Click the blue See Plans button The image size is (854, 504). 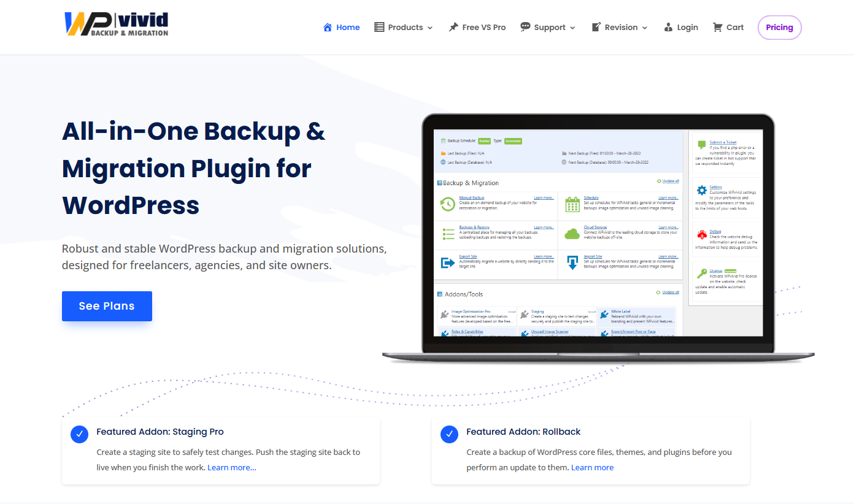[x=107, y=306]
